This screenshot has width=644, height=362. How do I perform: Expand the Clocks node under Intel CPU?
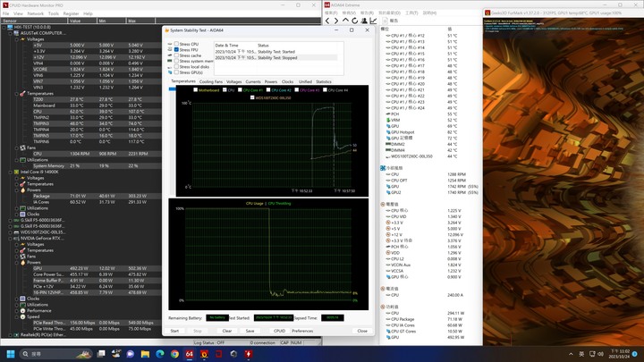pos(16,215)
